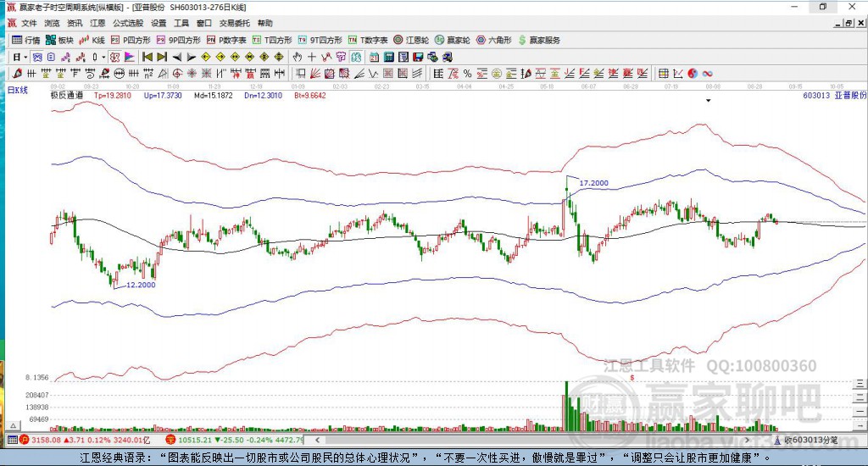
Task: Open the 文件 menu
Action: [29, 23]
